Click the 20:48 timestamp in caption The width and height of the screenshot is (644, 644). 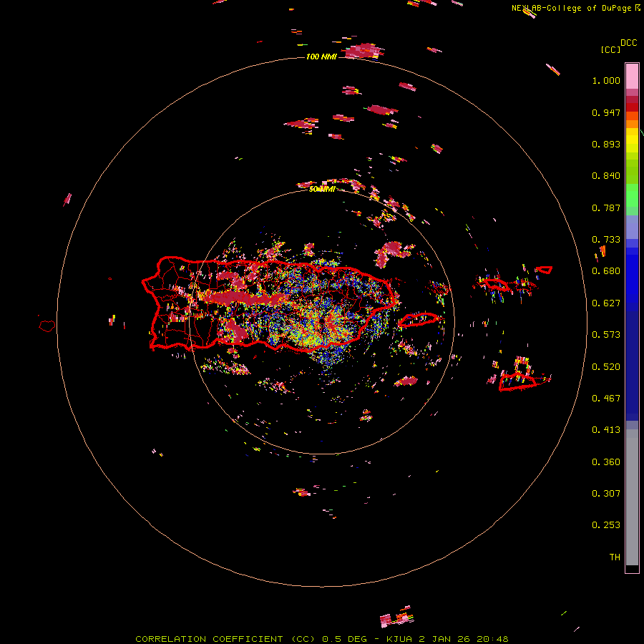click(x=492, y=639)
